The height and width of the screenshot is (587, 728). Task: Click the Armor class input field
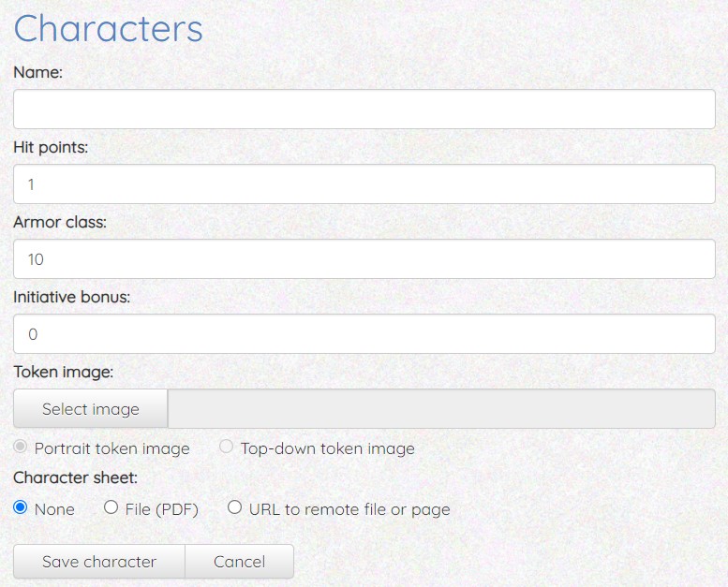click(x=364, y=259)
